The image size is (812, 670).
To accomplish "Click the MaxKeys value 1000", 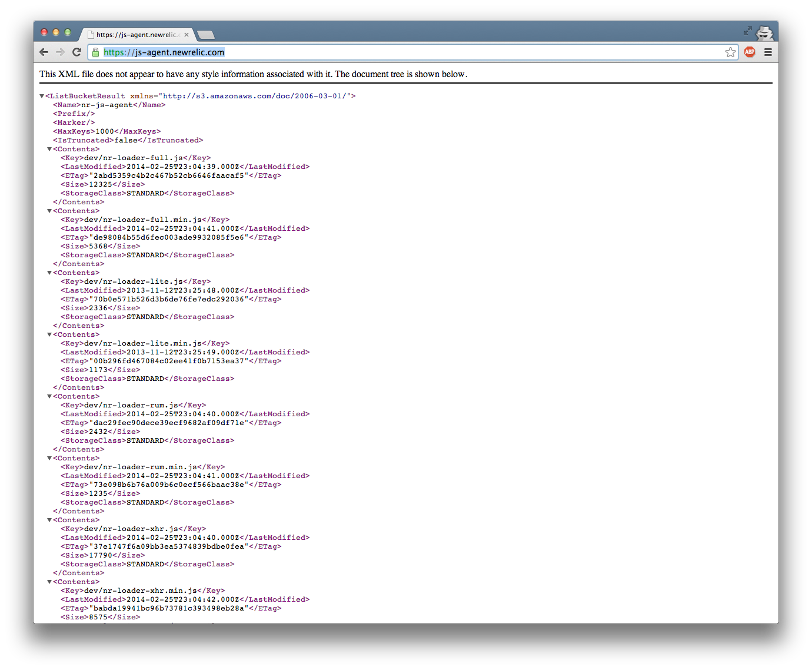I will (105, 131).
